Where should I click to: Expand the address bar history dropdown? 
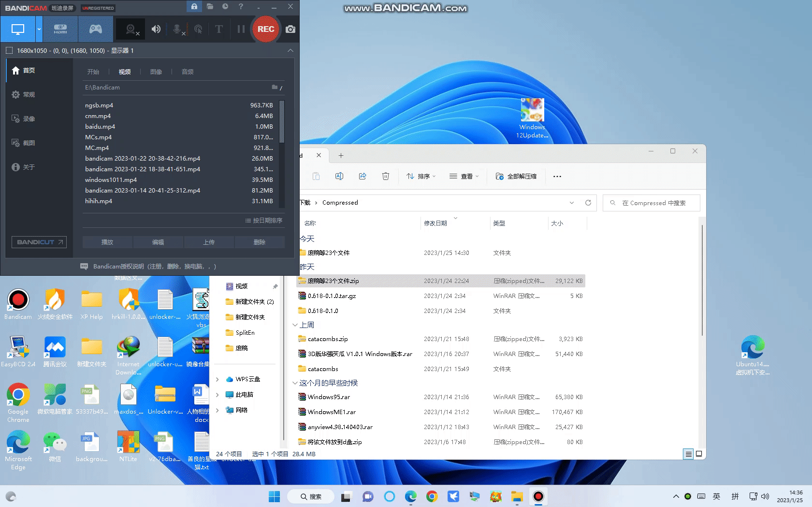point(572,203)
